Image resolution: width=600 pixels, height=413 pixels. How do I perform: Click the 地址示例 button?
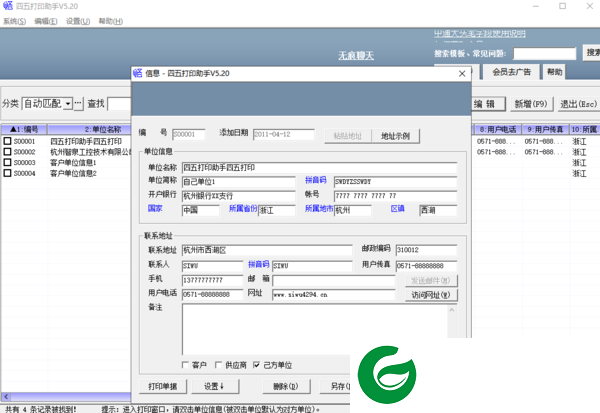[395, 136]
